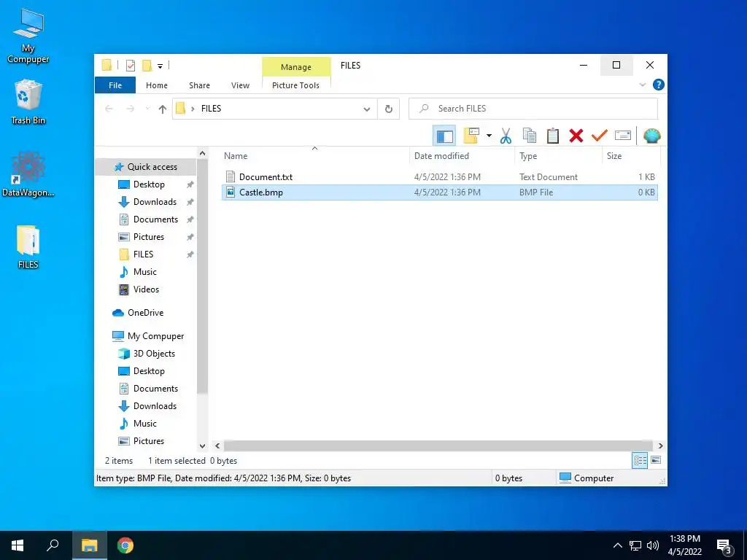This screenshot has height=560, width=747.
Task: Open pinned Downloads under Quick access
Action: [155, 202]
